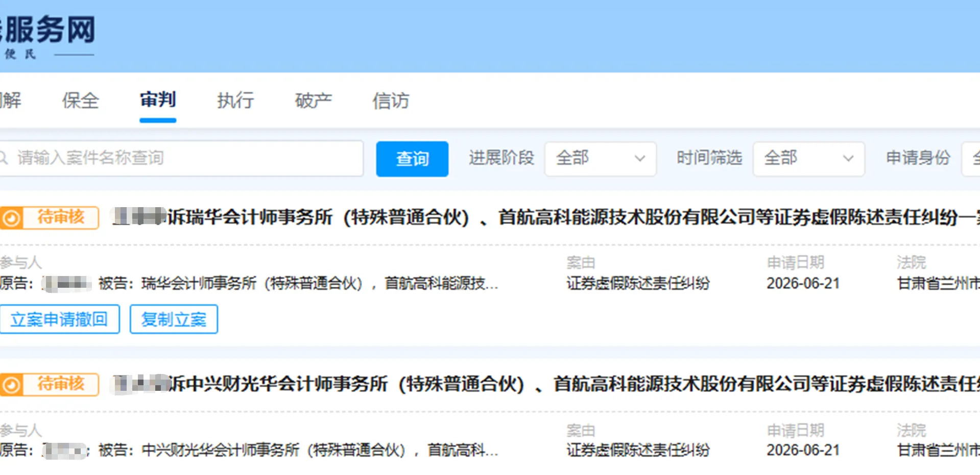The image size is (980, 475).
Task: Click pending status icon of 瑞华会计师事务所 case
Action: (11, 218)
